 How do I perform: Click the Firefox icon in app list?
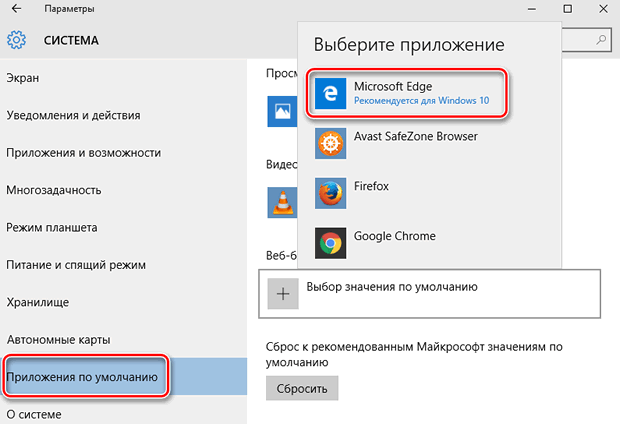332,193
